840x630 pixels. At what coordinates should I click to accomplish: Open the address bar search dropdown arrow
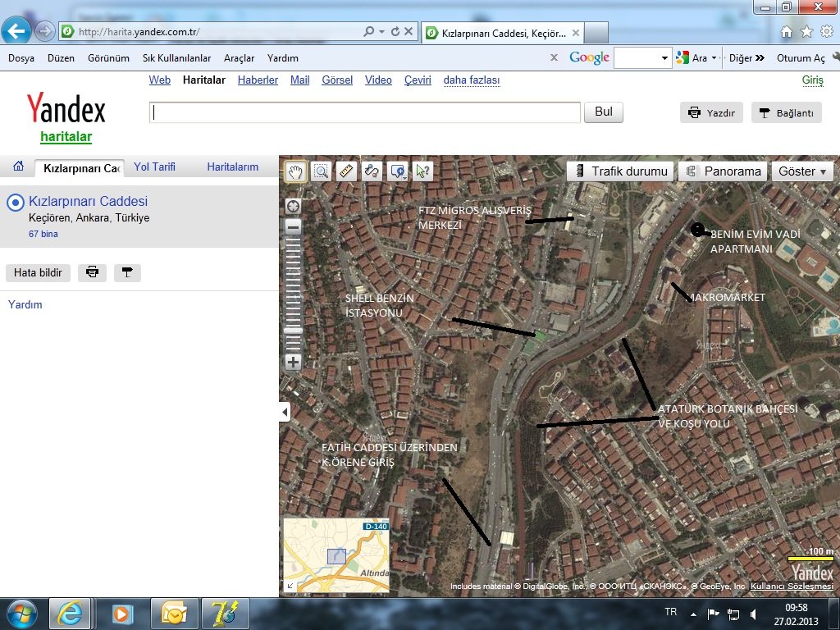[x=382, y=32]
